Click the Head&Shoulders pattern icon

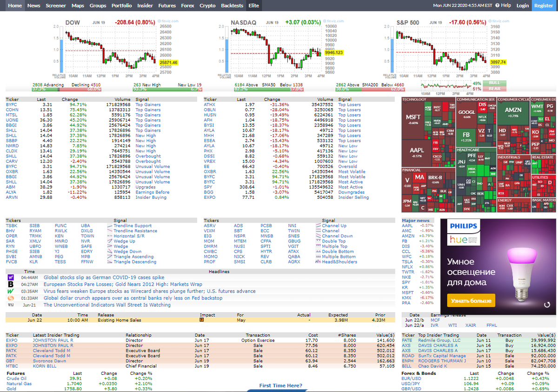click(318, 261)
